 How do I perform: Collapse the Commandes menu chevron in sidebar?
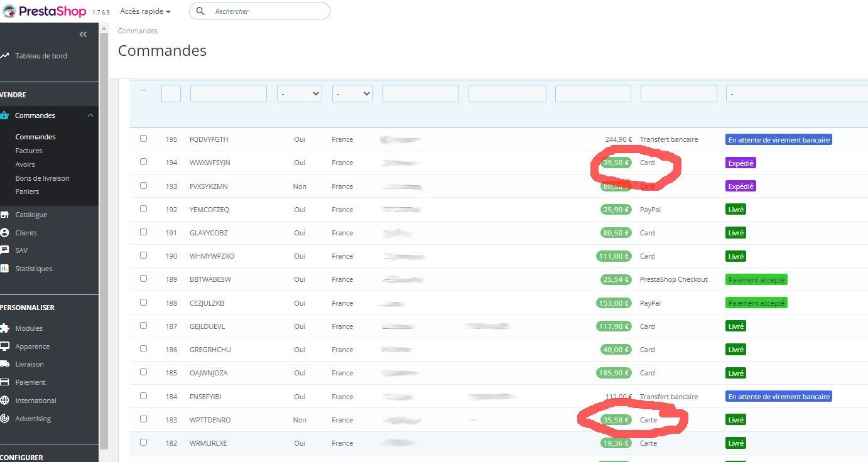click(x=90, y=115)
